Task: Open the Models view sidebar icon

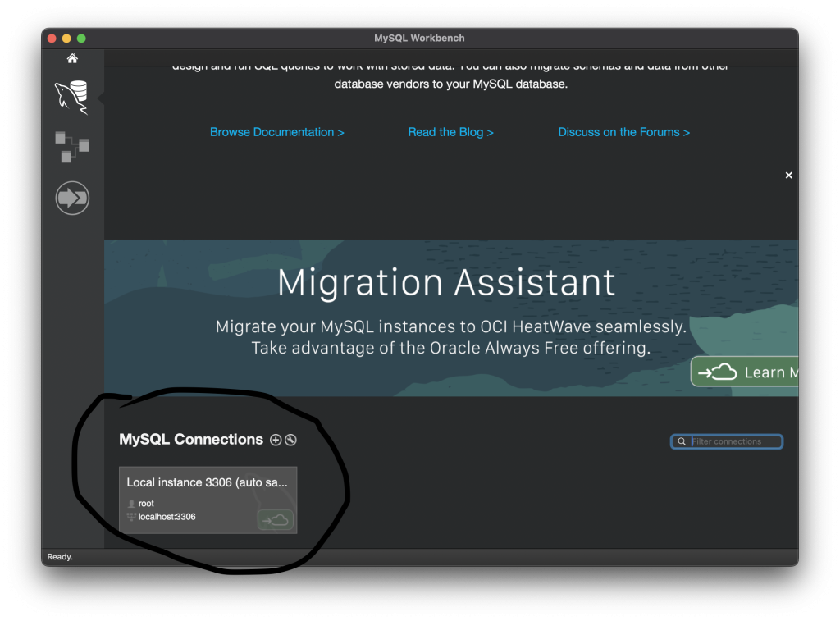Action: [72, 147]
